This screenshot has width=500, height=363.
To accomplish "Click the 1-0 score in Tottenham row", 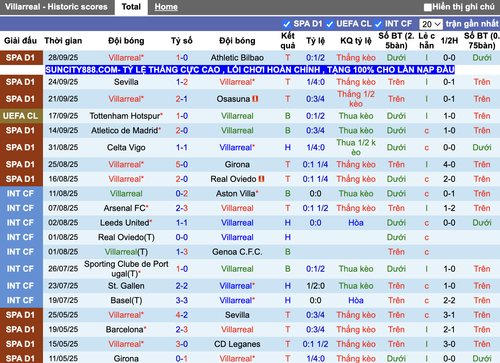I will (x=182, y=116).
